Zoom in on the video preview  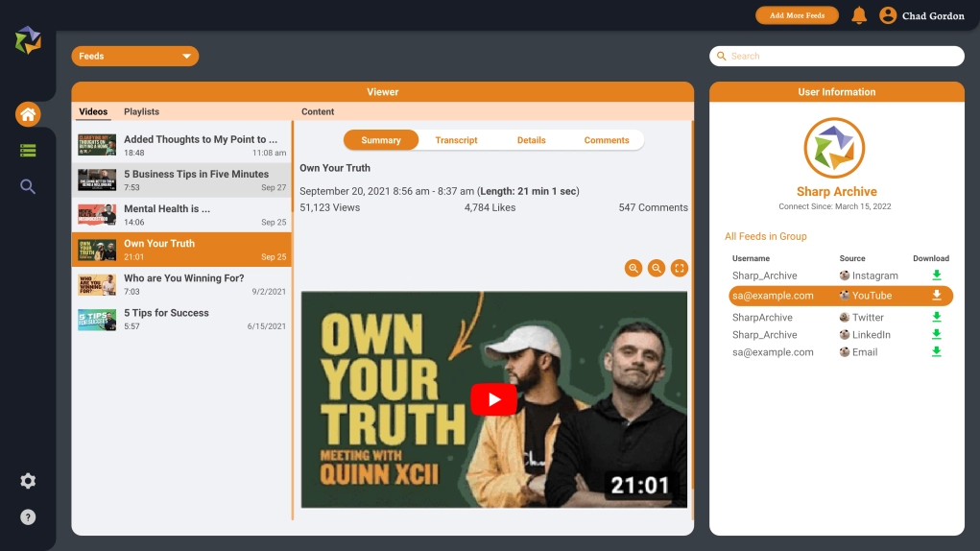coord(633,269)
